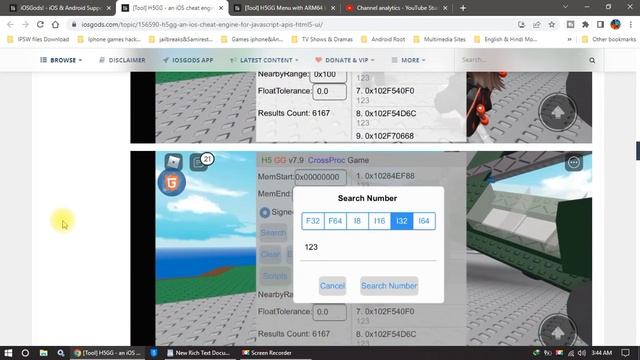This screenshot has width=640, height=360.
Task: Click the Search Number button
Action: (389, 286)
